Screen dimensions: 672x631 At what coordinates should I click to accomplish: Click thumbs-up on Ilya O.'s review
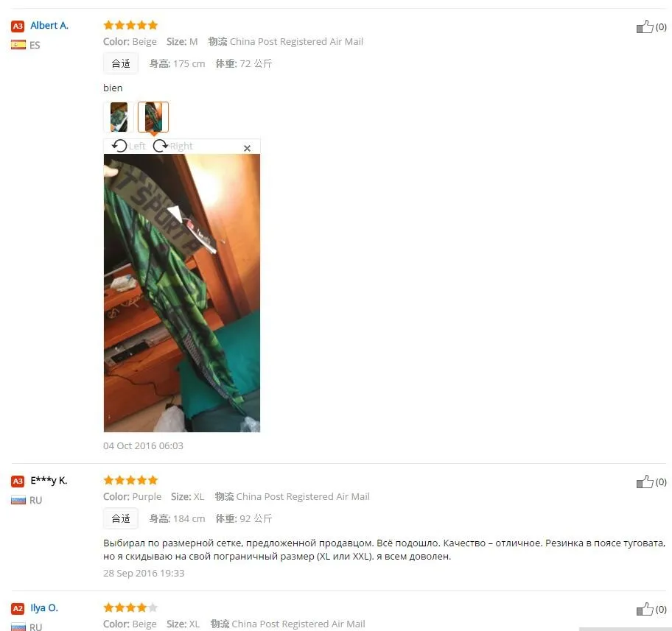[644, 609]
